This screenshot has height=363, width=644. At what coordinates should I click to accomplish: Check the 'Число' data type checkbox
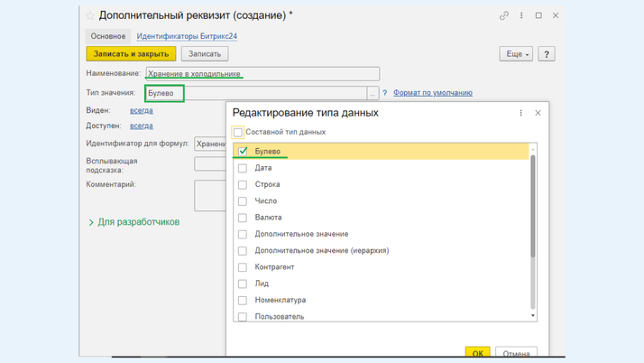click(243, 201)
